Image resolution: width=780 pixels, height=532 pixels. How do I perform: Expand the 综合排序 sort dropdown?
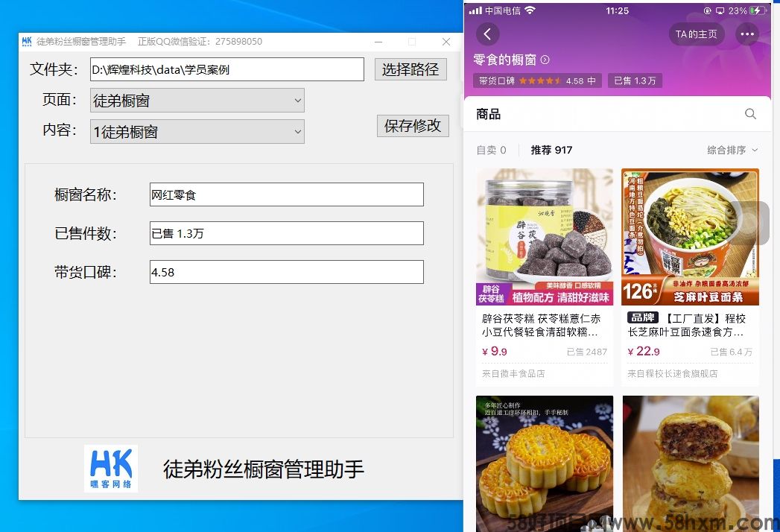tap(732, 150)
